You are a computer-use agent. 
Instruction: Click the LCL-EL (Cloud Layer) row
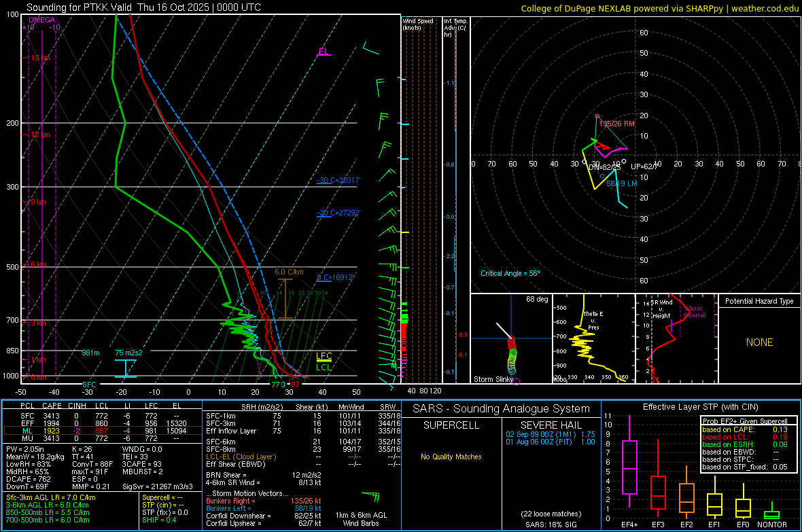click(x=303, y=457)
